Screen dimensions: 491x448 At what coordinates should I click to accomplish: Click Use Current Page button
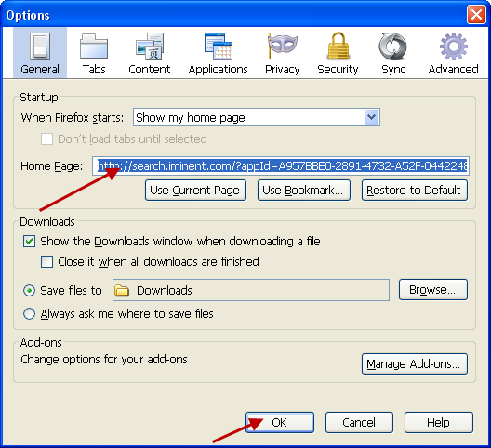tap(195, 190)
